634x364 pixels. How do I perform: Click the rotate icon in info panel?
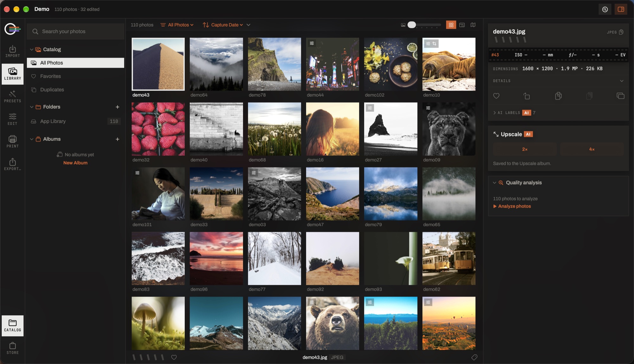pyautogui.click(x=527, y=96)
